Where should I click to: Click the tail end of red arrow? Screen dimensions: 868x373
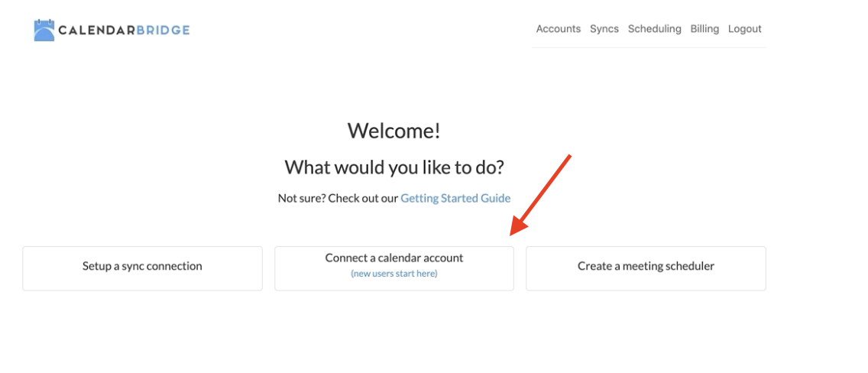coord(568,157)
